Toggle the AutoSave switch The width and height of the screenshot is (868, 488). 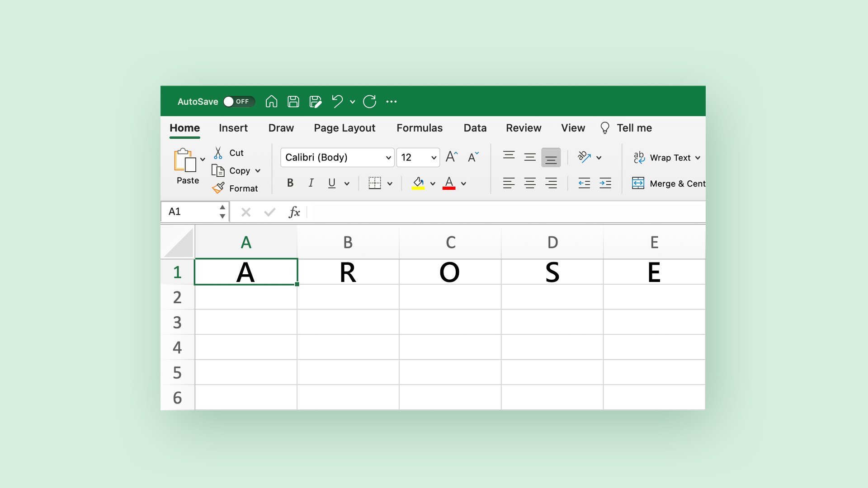coord(239,102)
